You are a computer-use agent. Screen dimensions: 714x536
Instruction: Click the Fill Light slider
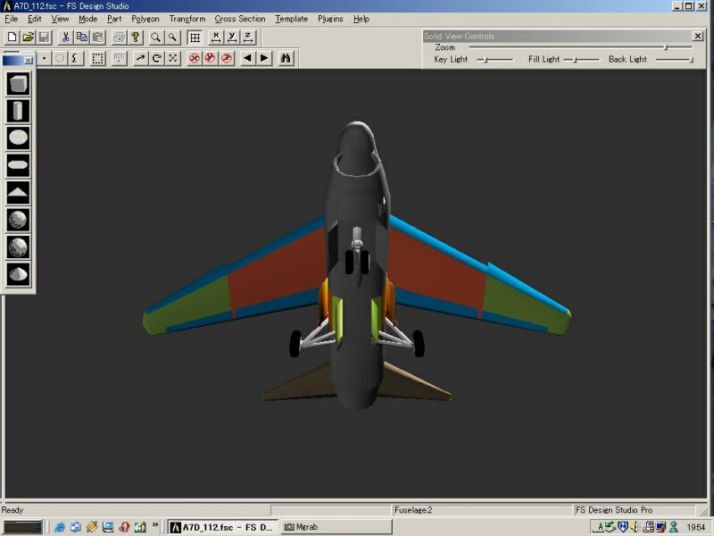coord(581,60)
